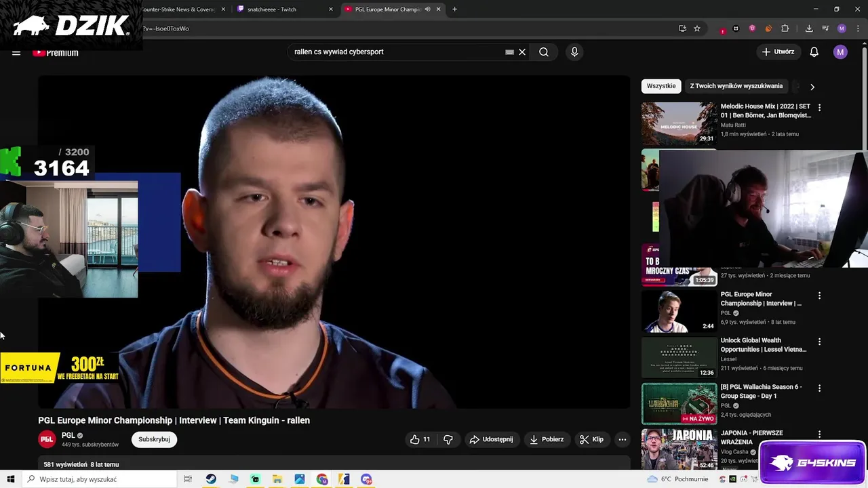Click the search magnifier button
Viewport: 868px width, 488px height.
click(x=544, y=52)
